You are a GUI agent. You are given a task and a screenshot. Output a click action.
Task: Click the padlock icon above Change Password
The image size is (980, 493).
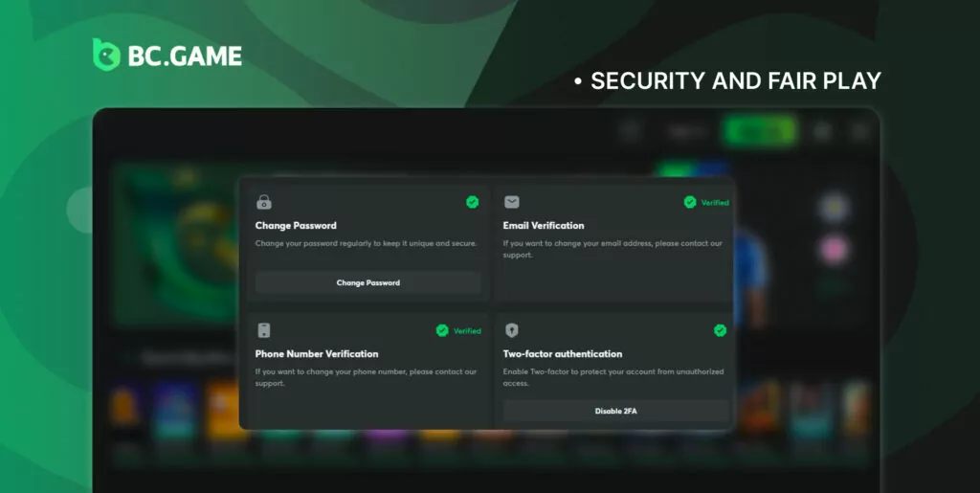pyautogui.click(x=264, y=202)
